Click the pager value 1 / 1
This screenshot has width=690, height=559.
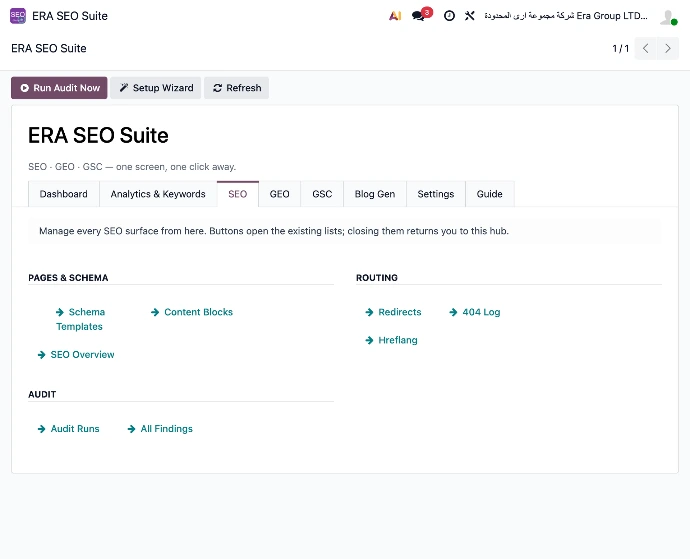[620, 48]
